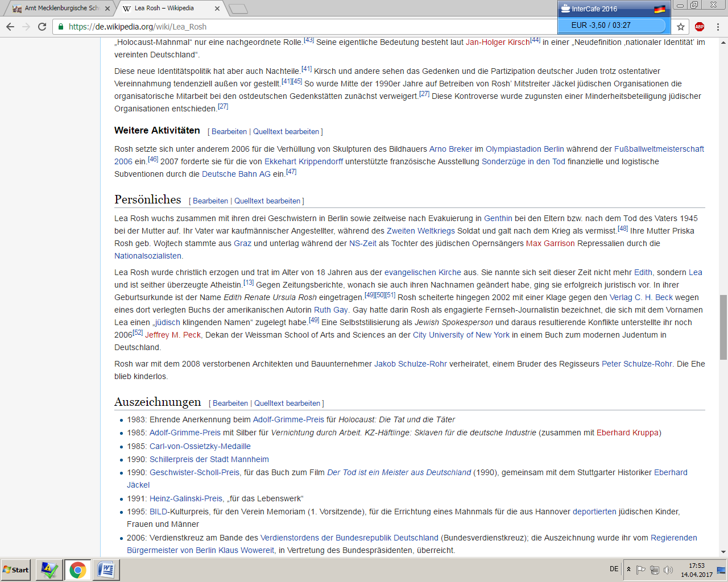Screen dimensions: 728x582
Task: Open the Ruth Gay link
Action: (x=331, y=310)
